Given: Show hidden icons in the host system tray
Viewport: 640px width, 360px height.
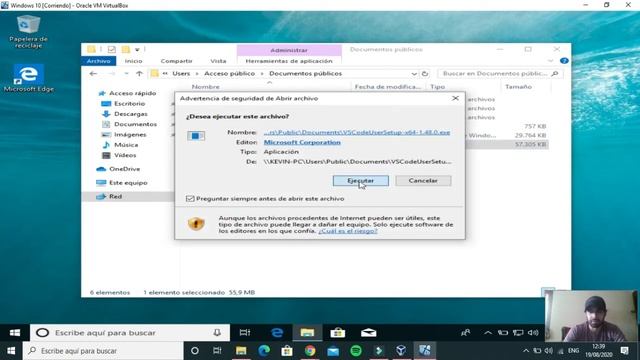Looking at the screenshot, I should pyautogui.click(x=526, y=351).
